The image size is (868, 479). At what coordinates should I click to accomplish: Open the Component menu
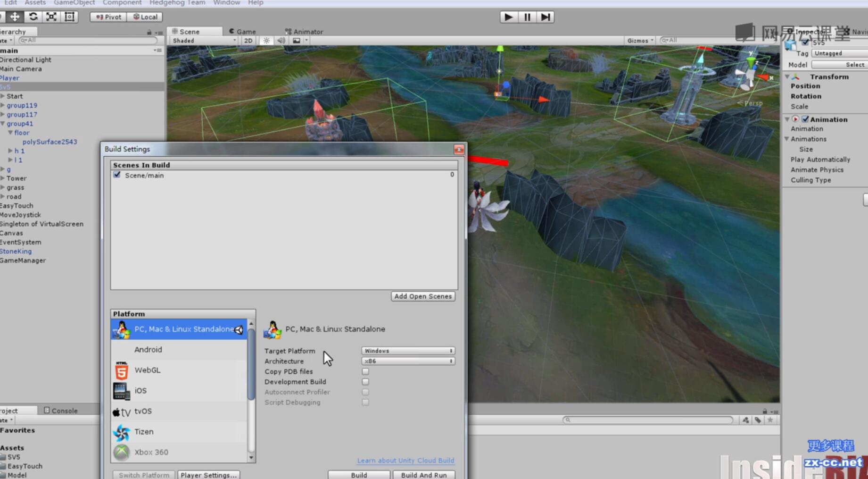click(x=122, y=3)
